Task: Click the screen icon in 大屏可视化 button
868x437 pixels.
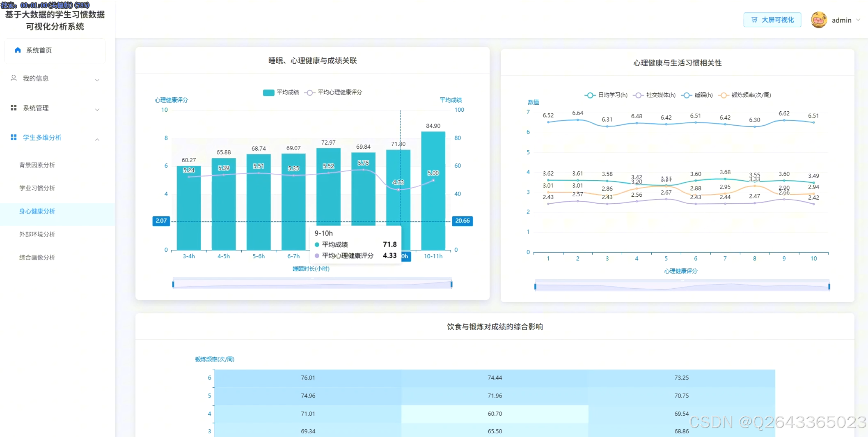Action: [x=754, y=20]
